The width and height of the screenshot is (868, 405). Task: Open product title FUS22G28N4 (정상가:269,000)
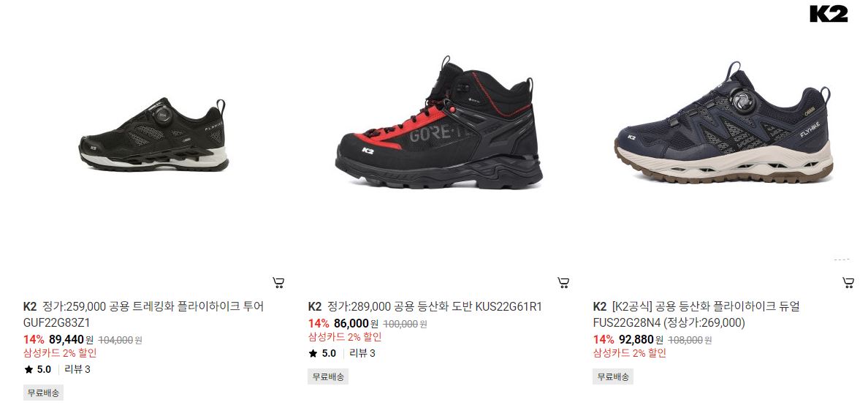(x=696, y=314)
